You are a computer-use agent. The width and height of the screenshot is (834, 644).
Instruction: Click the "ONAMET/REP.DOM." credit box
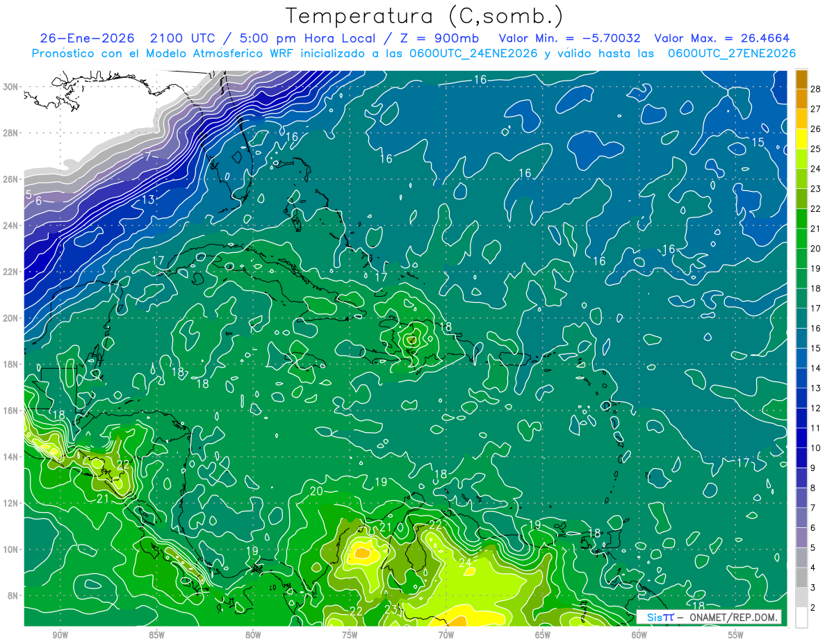tap(708, 617)
